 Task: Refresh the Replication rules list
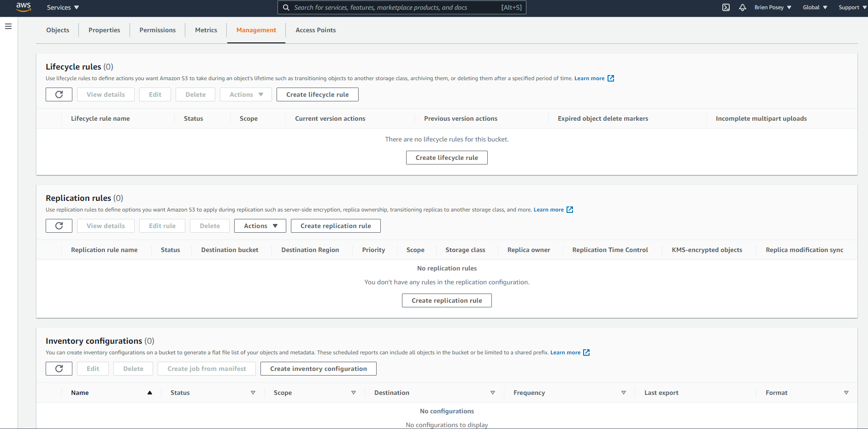tap(59, 226)
